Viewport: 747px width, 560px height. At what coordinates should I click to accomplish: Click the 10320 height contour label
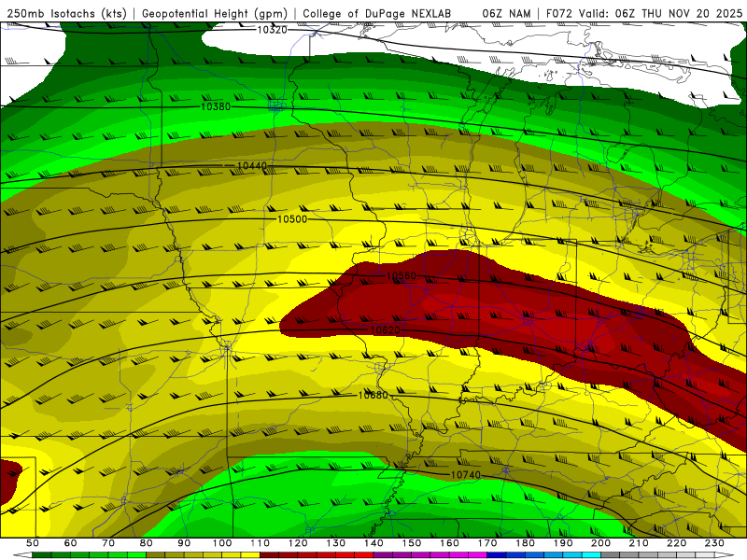pos(272,30)
